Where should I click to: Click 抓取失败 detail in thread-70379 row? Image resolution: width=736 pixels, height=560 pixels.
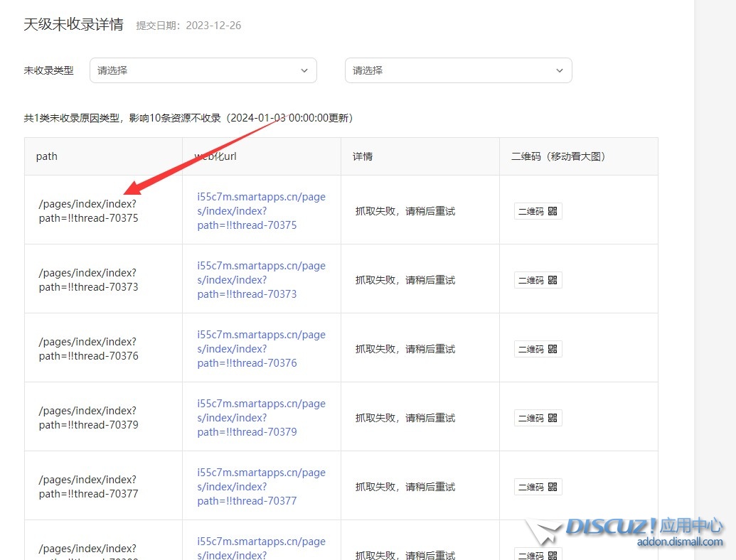click(405, 419)
